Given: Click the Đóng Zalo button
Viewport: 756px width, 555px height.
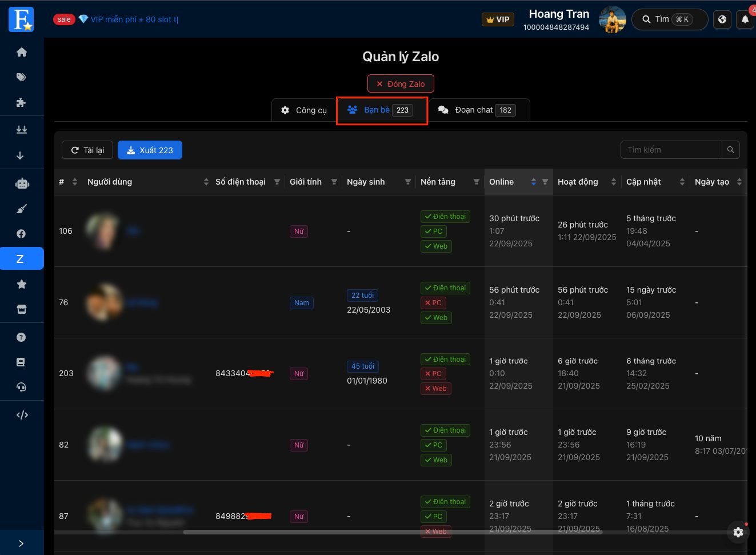Looking at the screenshot, I should (401, 83).
